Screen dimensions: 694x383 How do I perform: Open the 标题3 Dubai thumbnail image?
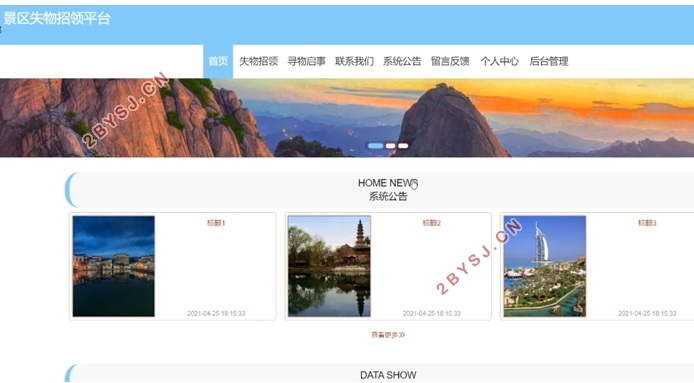545,266
